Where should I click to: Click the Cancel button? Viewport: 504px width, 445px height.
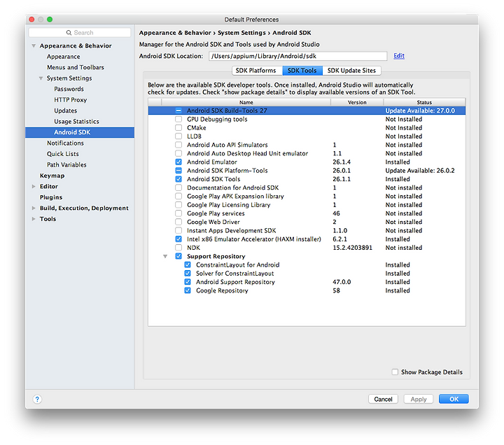[x=383, y=399]
